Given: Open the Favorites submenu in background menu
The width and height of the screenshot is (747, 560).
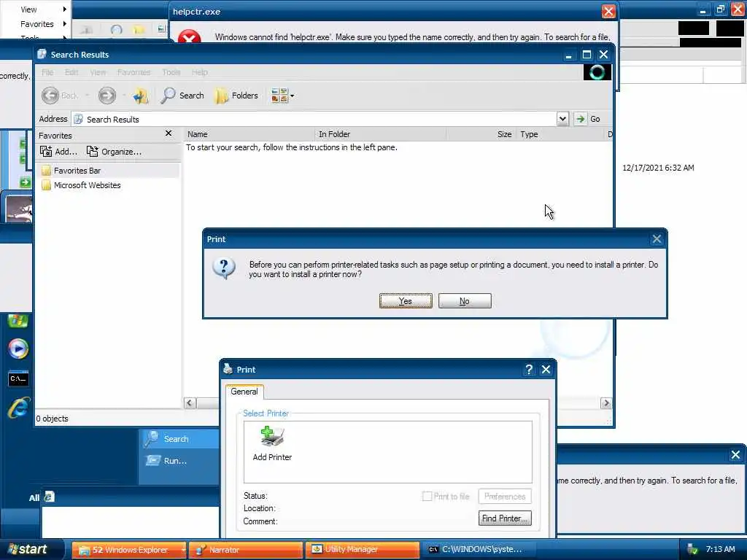Looking at the screenshot, I should 37,24.
